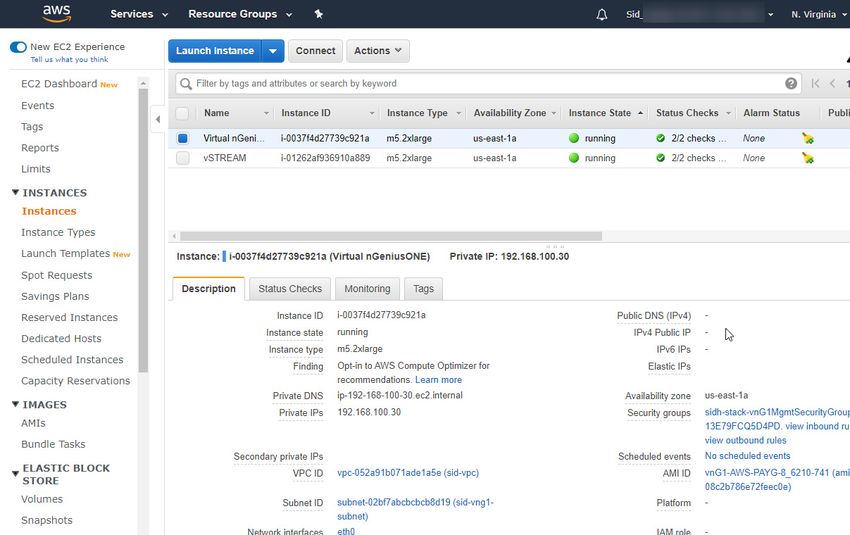Open Capacity Reservations in sidebar
Image resolution: width=850 pixels, height=535 pixels.
tap(75, 381)
